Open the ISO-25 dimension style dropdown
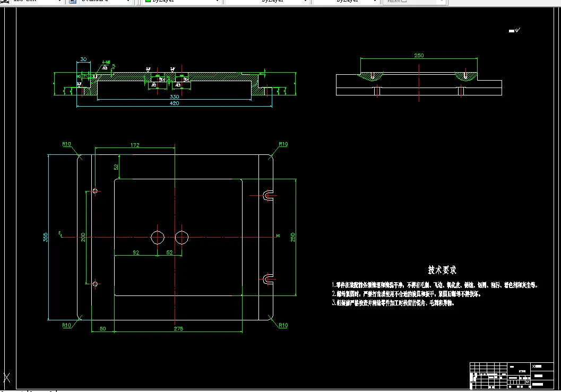Viewport: 561px width, 392px height. [37, 2]
